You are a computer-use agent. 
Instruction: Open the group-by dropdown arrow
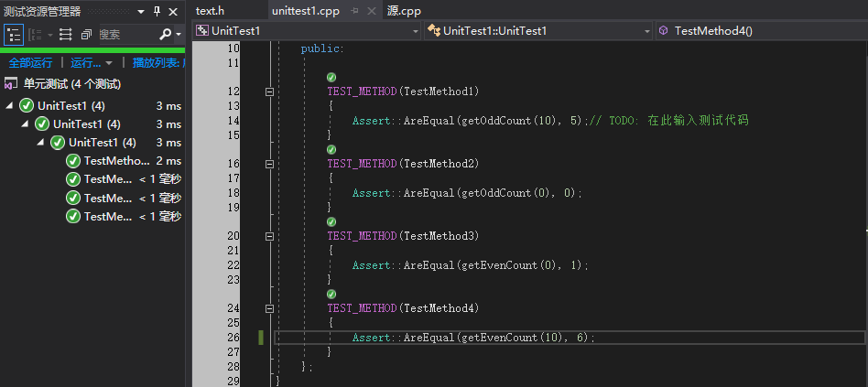pyautogui.click(x=49, y=36)
